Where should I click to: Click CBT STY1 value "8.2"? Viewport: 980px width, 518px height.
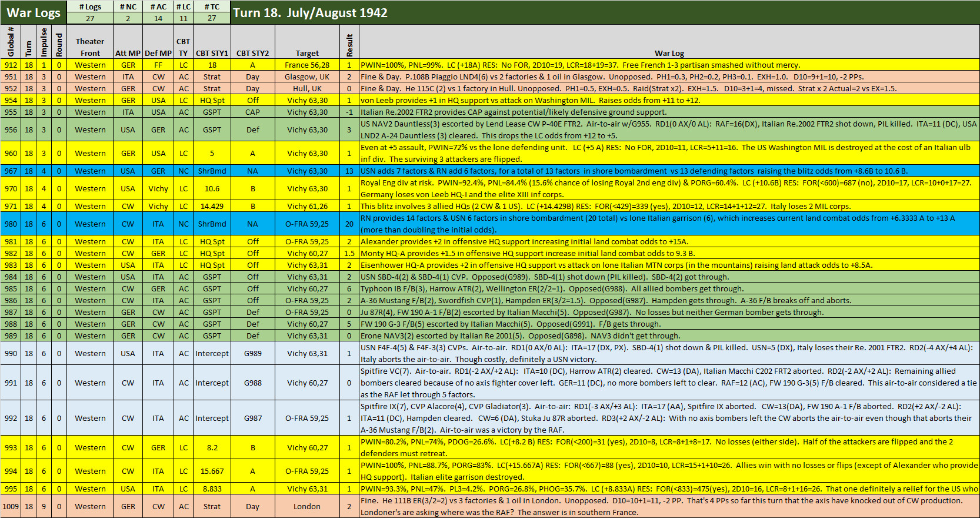[212, 447]
